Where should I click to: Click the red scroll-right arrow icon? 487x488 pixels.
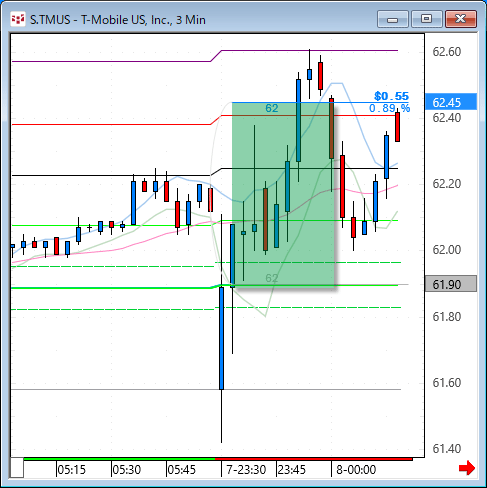coord(467,468)
